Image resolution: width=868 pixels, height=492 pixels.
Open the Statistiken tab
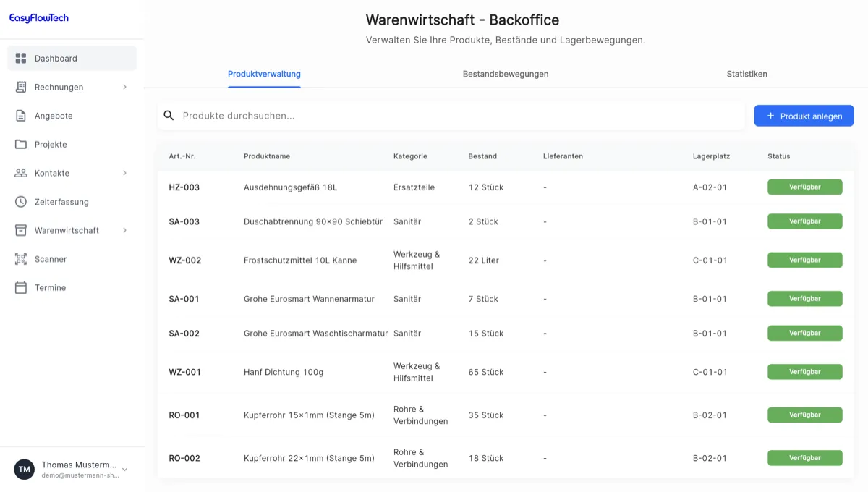click(x=747, y=74)
